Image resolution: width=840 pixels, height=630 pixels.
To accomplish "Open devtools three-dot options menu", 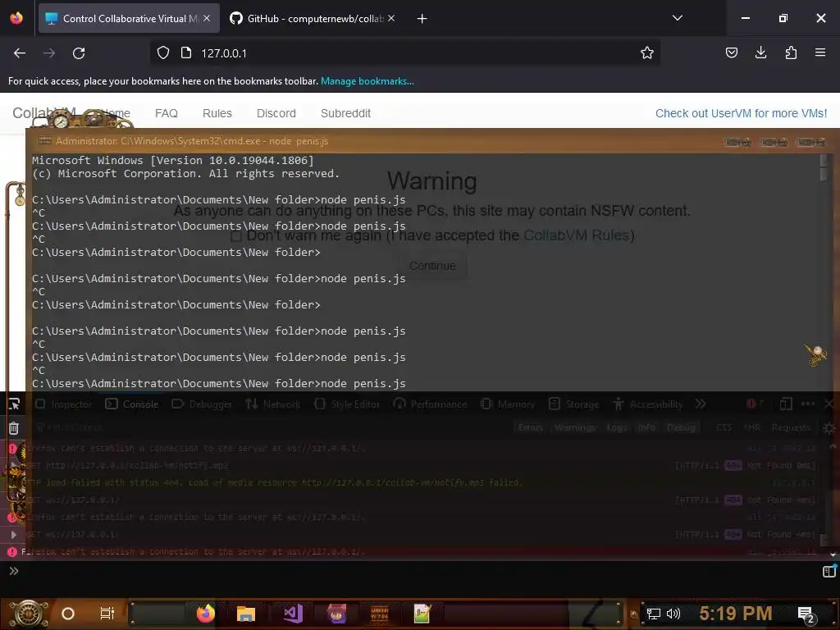I will 808,404.
